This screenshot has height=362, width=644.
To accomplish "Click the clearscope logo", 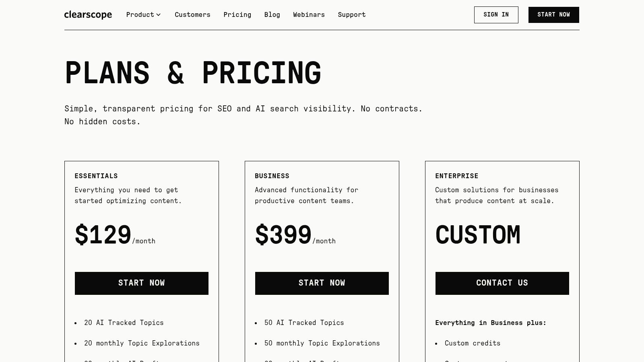I will coord(88,15).
